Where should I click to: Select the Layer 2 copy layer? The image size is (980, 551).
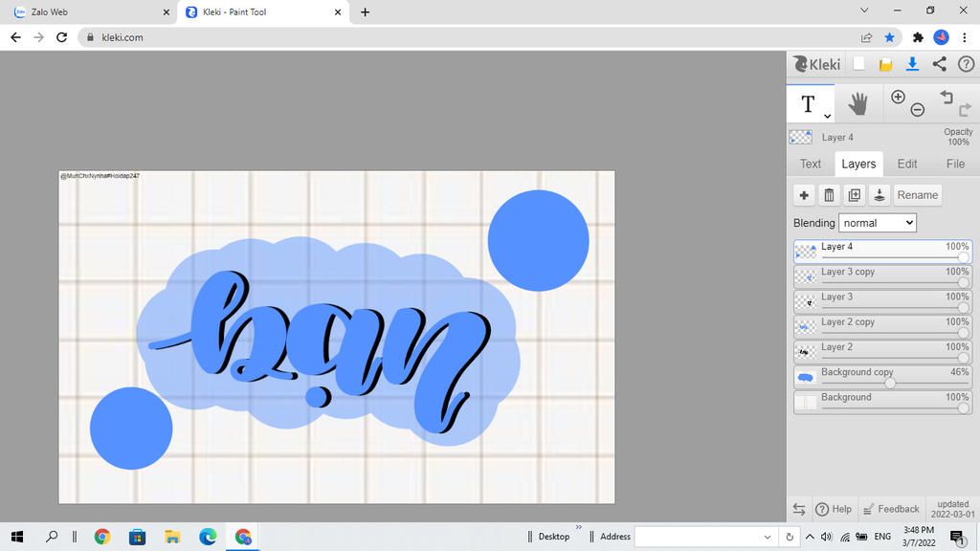point(882,326)
